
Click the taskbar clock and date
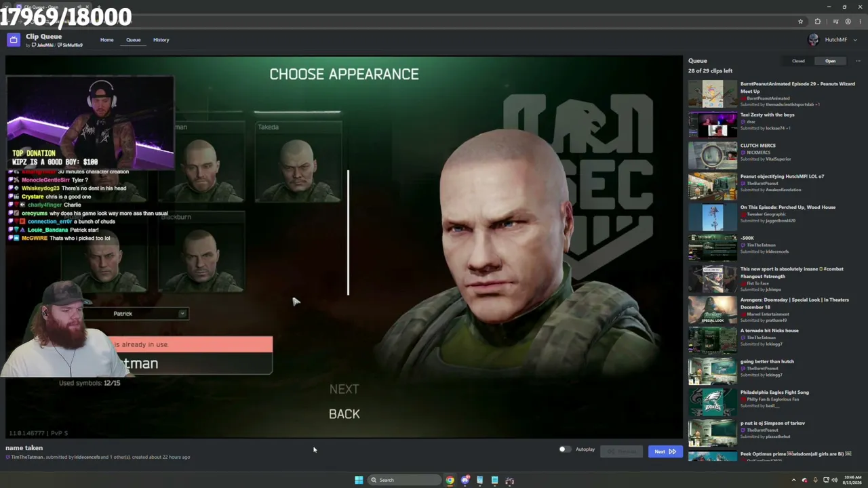[x=853, y=480]
